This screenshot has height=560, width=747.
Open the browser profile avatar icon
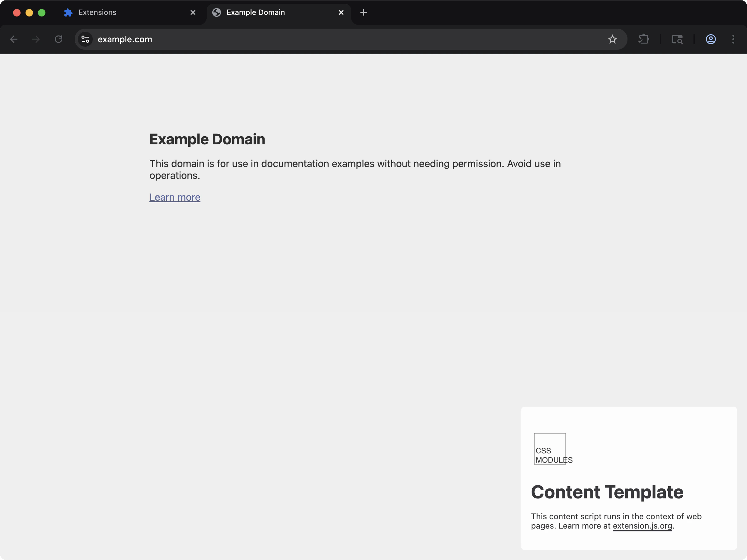[x=711, y=39]
